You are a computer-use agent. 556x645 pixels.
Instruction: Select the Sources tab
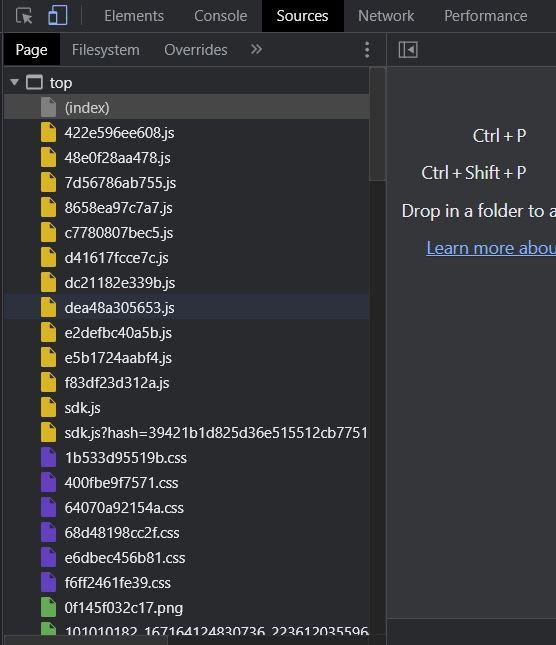click(302, 16)
